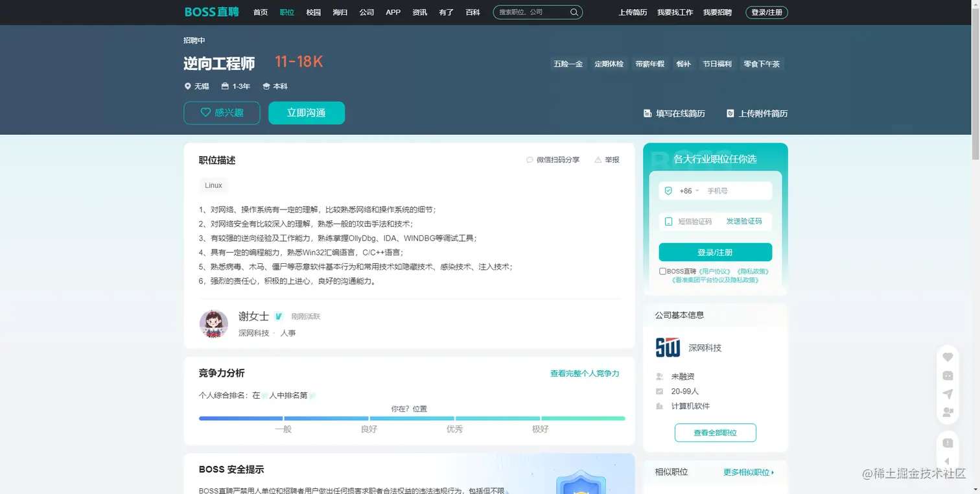Click the 举报 warning triangle icon

tap(598, 159)
